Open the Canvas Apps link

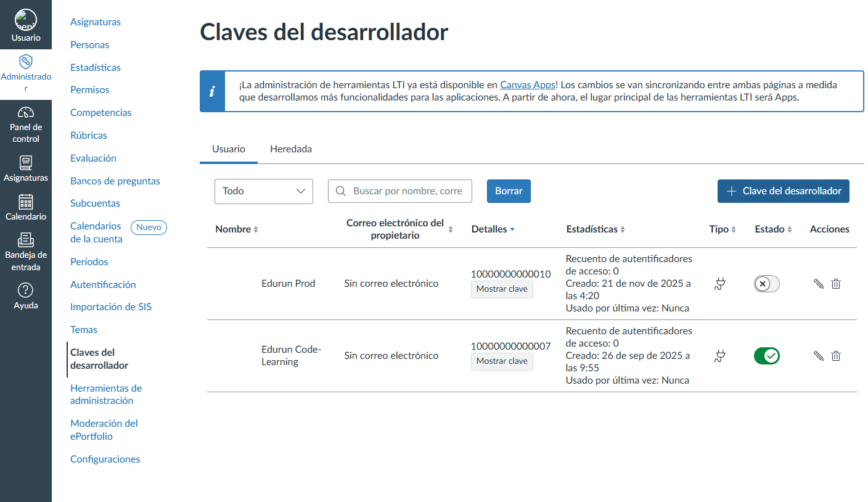point(527,85)
